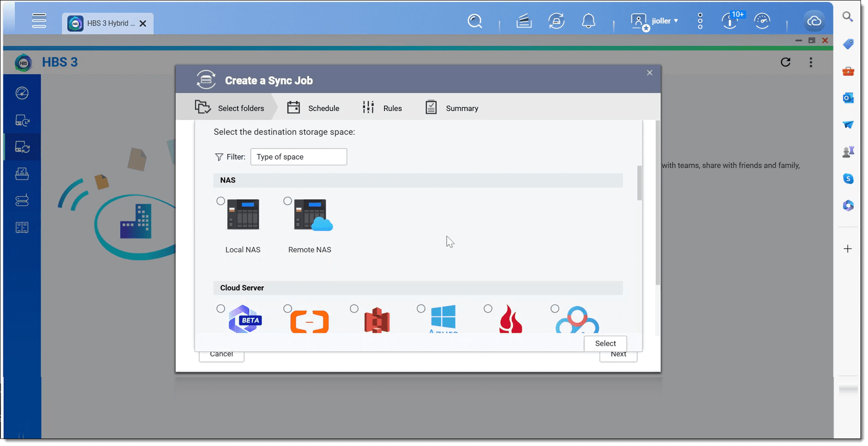Viewport: 868px width, 446px height.
Task: Select the BETA cloud service radio button
Action: pyautogui.click(x=220, y=308)
